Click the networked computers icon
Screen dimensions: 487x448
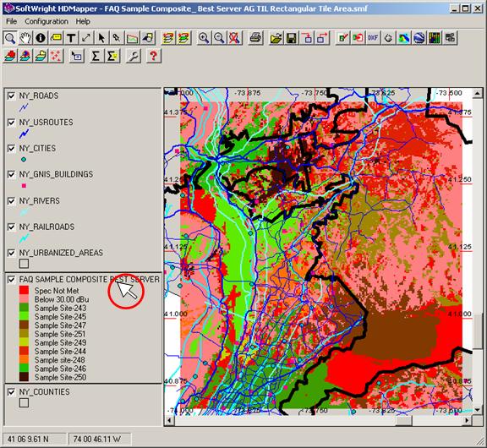pyautogui.click(x=450, y=38)
